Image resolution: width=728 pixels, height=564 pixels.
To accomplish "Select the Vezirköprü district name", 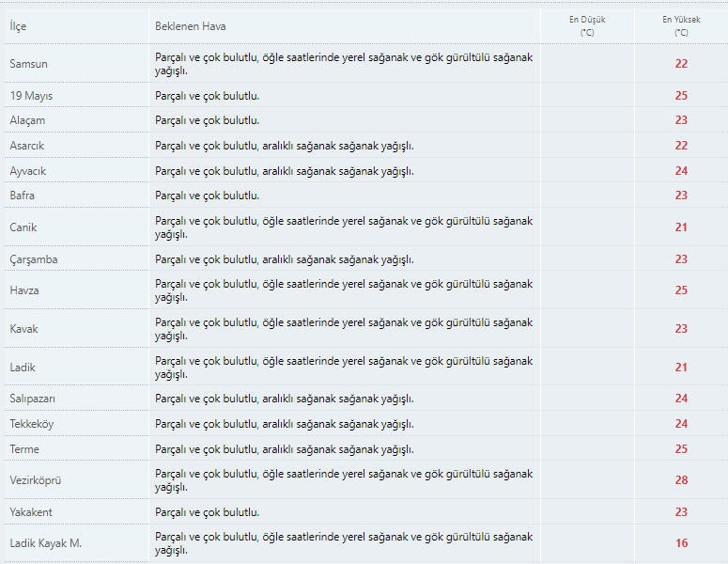I will [36, 480].
